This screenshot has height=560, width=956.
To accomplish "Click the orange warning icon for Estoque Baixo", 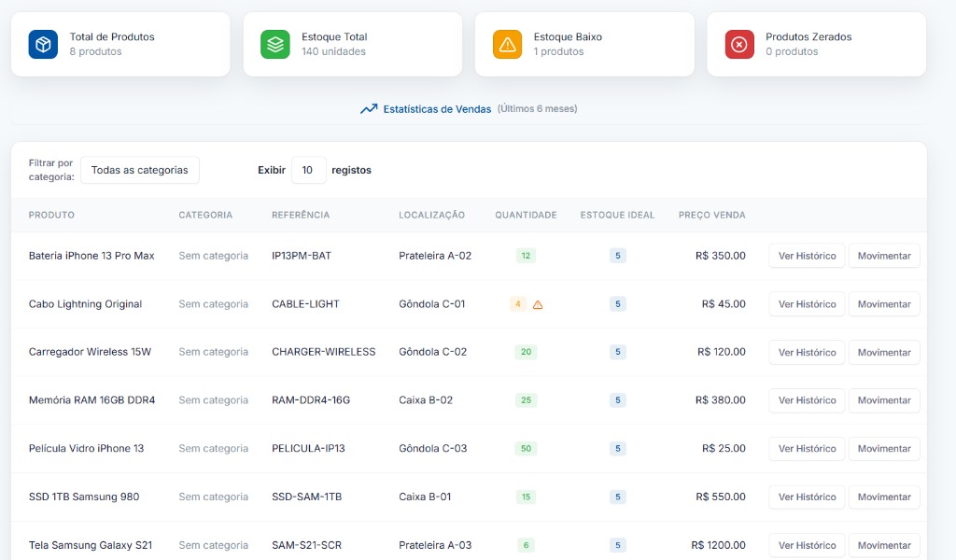I will 507,44.
